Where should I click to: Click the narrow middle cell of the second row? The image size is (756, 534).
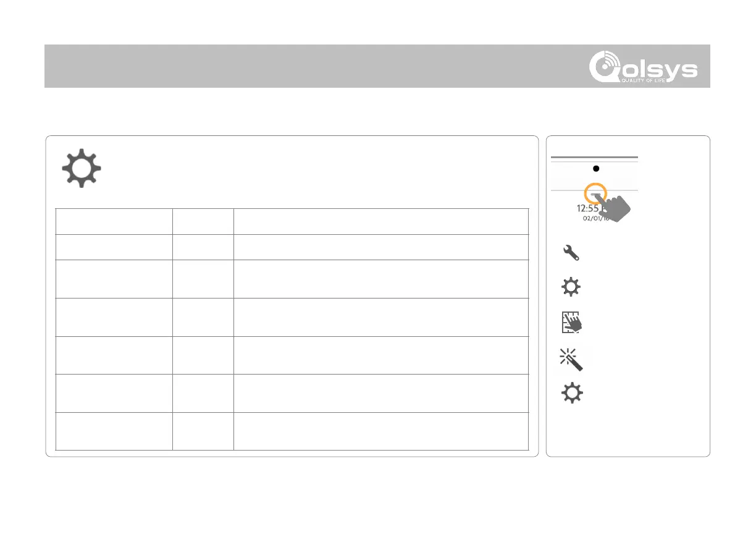click(203, 247)
